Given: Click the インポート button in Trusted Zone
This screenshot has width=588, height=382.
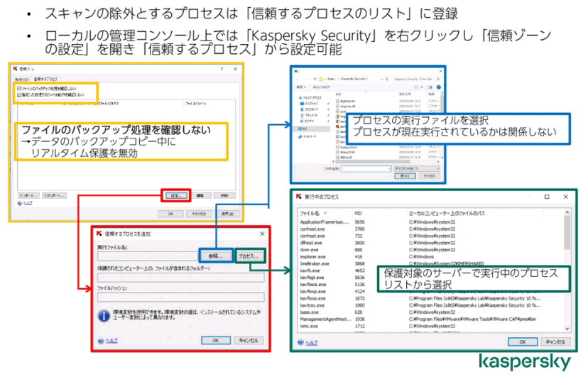Looking at the screenshot, I should (x=28, y=196).
